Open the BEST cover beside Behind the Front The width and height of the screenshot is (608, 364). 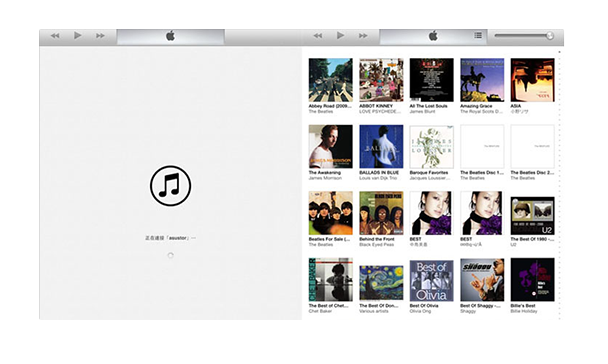click(x=432, y=213)
